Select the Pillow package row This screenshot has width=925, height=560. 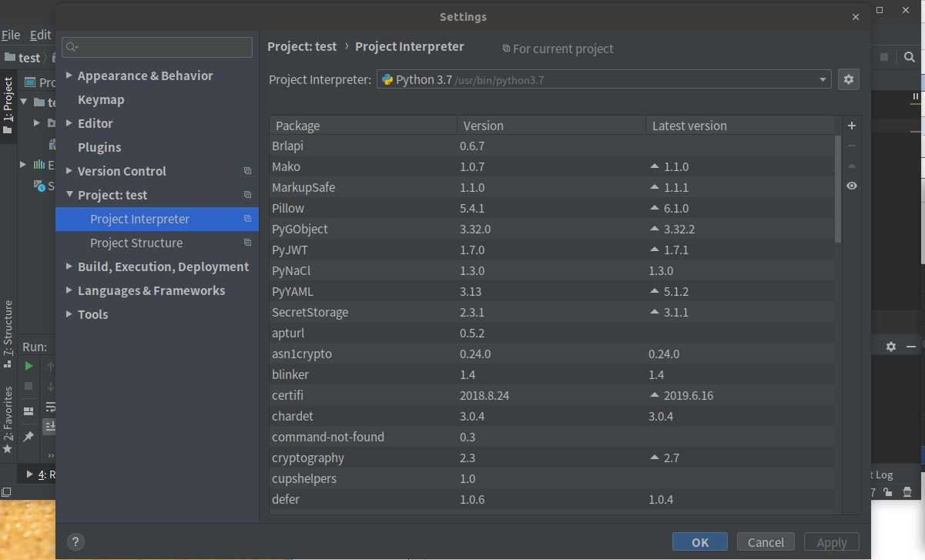(551, 208)
